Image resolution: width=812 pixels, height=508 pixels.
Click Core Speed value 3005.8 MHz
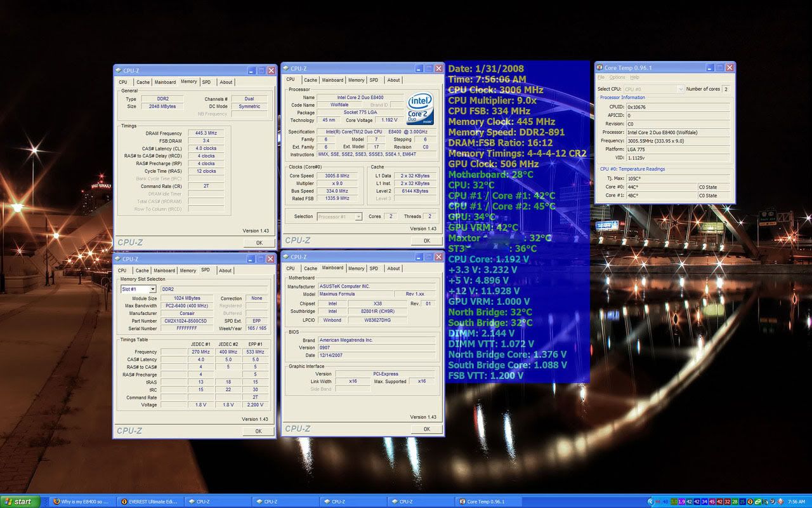click(338, 176)
